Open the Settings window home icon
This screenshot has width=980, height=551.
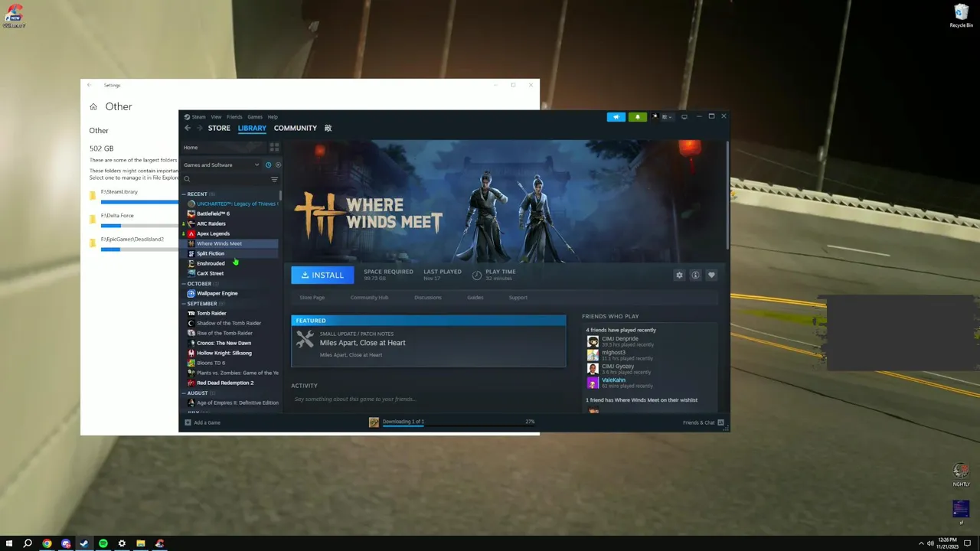pos(93,106)
